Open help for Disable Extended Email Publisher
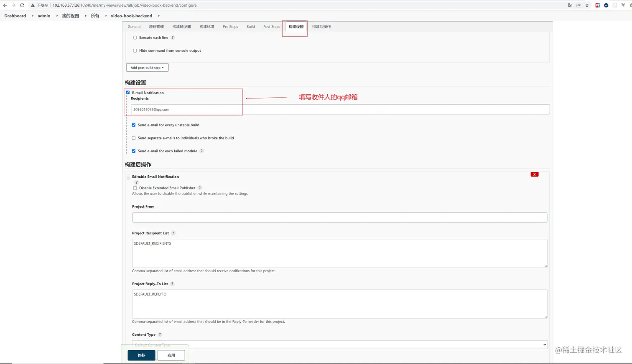 [x=200, y=188]
